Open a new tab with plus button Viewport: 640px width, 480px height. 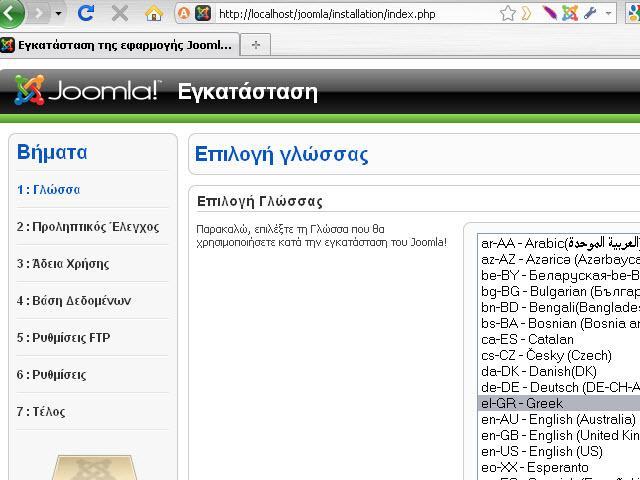[256, 45]
